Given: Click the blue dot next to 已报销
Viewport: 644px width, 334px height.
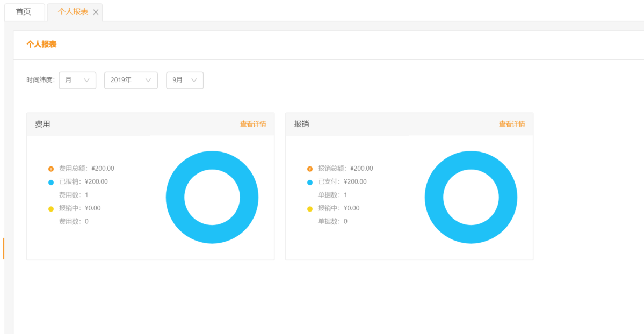Looking at the screenshot, I should click(51, 182).
